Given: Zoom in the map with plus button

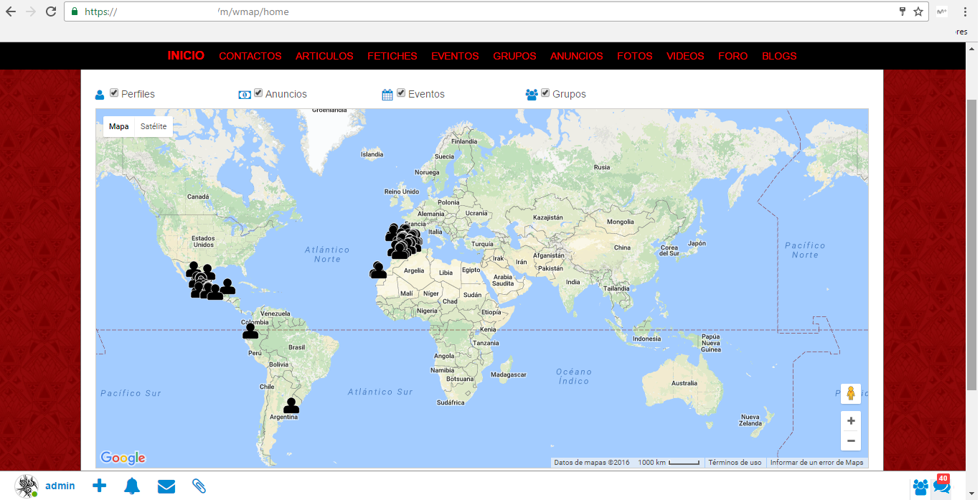Looking at the screenshot, I should coord(851,421).
